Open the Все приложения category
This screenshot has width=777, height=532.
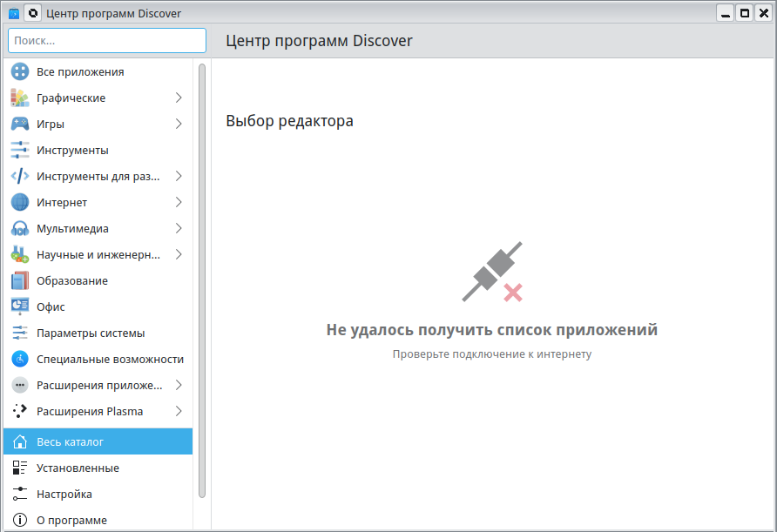[x=98, y=71]
